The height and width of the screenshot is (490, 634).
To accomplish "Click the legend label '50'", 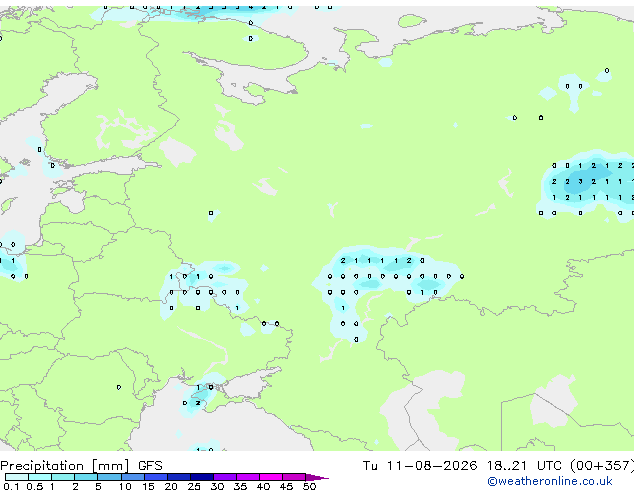I will (x=309, y=486).
